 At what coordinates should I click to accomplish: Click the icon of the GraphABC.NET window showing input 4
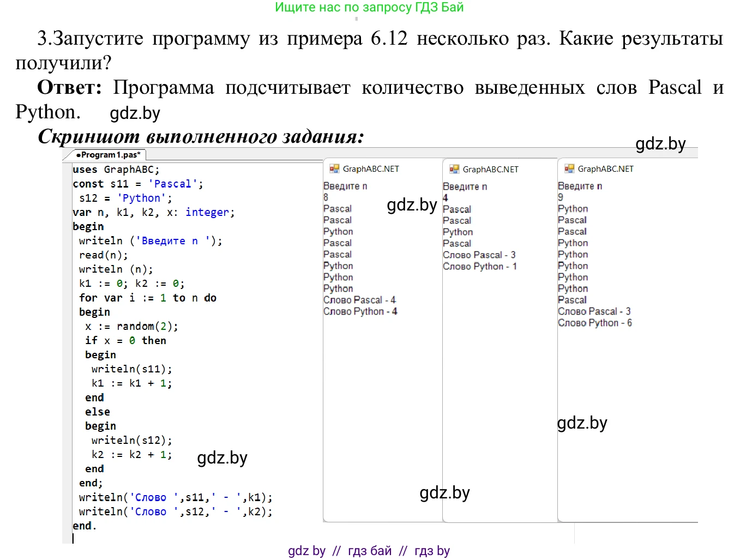coord(454,170)
